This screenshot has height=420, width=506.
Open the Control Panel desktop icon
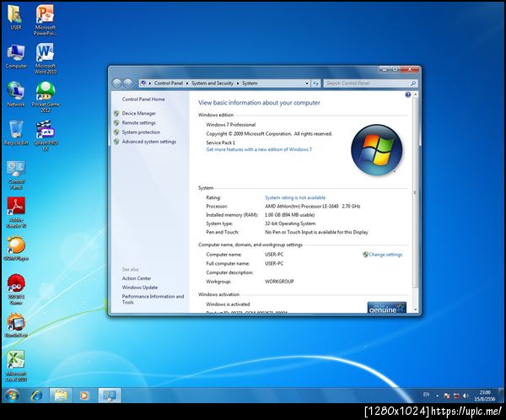click(16, 175)
